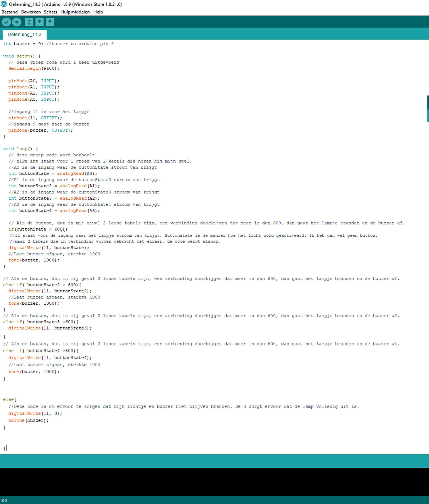This screenshot has width=429, height=504.
Task: Click 'digitalWrite(11, buttonState2);' line
Action: (50, 291)
